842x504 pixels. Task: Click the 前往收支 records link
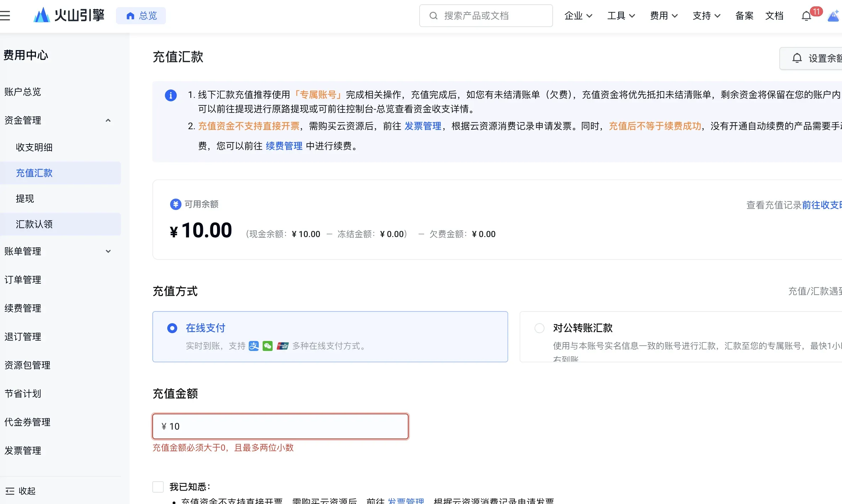click(822, 205)
